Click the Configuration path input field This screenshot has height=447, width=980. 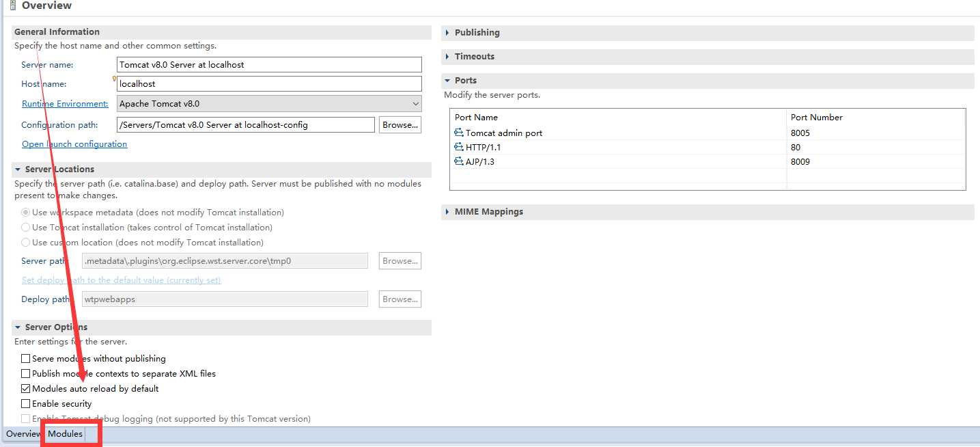(x=246, y=124)
